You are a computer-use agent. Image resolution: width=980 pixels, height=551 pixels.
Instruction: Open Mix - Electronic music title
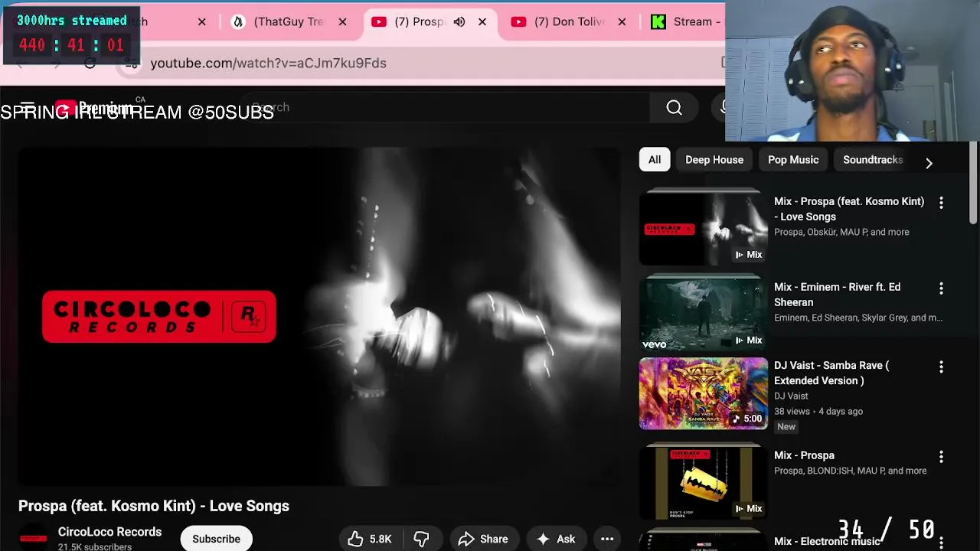[x=827, y=541]
